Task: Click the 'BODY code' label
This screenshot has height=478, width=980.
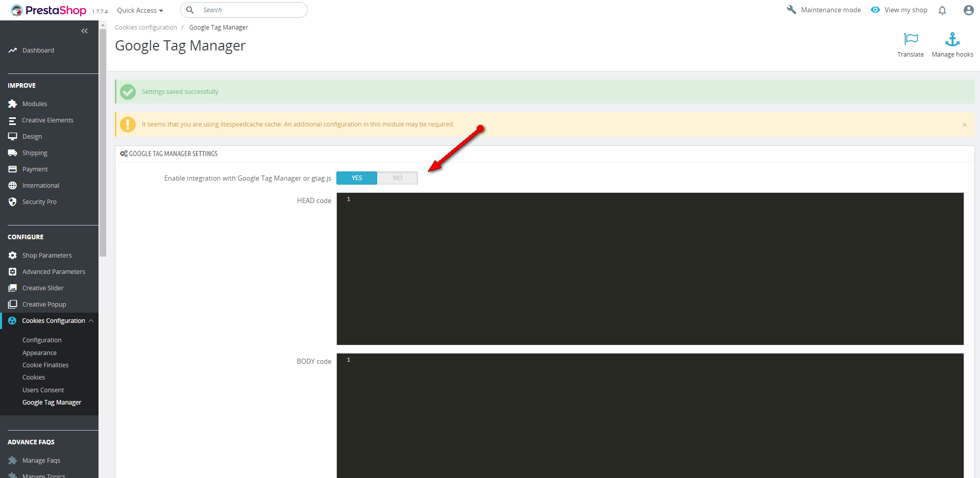Action: click(x=314, y=362)
